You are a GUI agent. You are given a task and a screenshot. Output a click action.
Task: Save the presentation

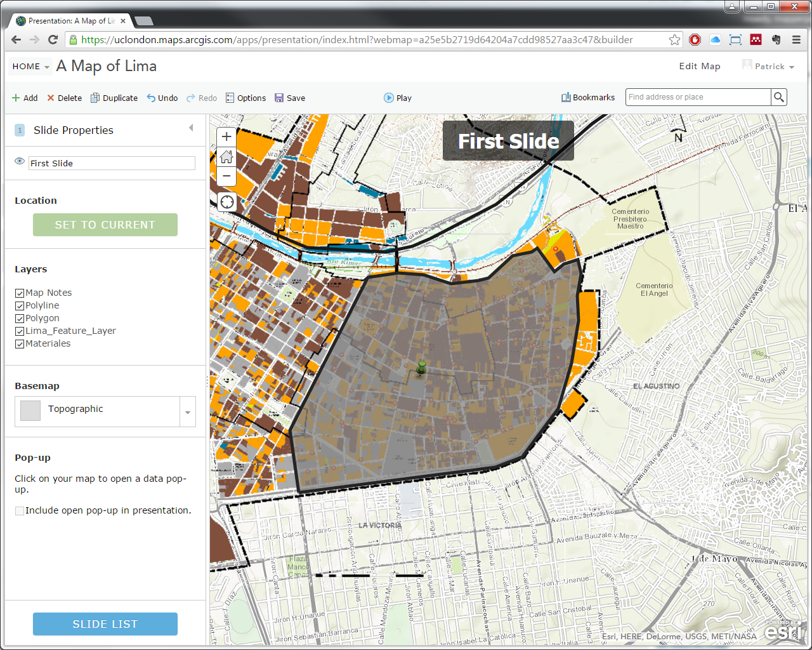pyautogui.click(x=290, y=98)
